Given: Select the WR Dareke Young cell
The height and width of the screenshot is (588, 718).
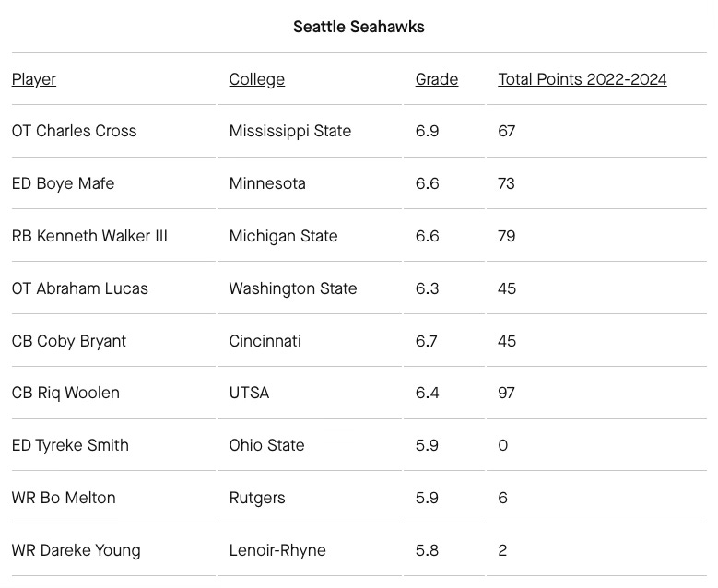Looking at the screenshot, I should [76, 550].
